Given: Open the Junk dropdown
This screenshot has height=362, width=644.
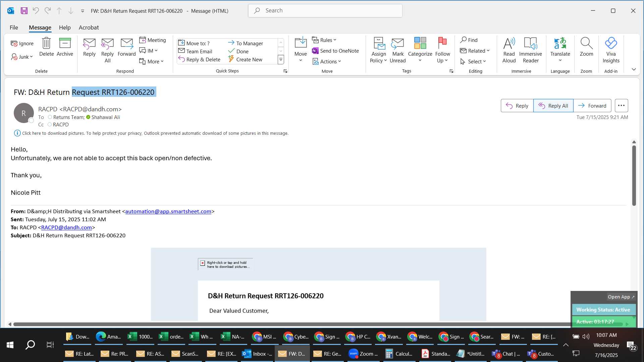Looking at the screenshot, I should point(22,57).
